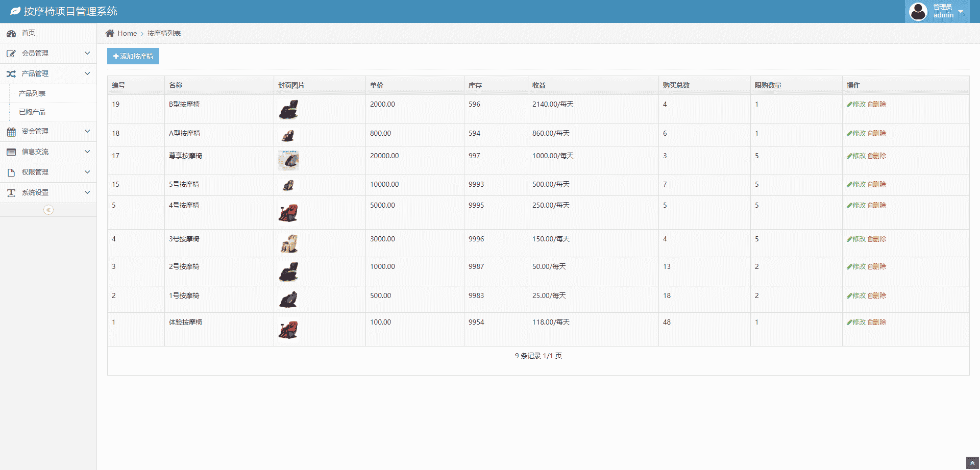Expand the 资金管理 menu chevron
The height and width of the screenshot is (470, 980).
(87, 131)
